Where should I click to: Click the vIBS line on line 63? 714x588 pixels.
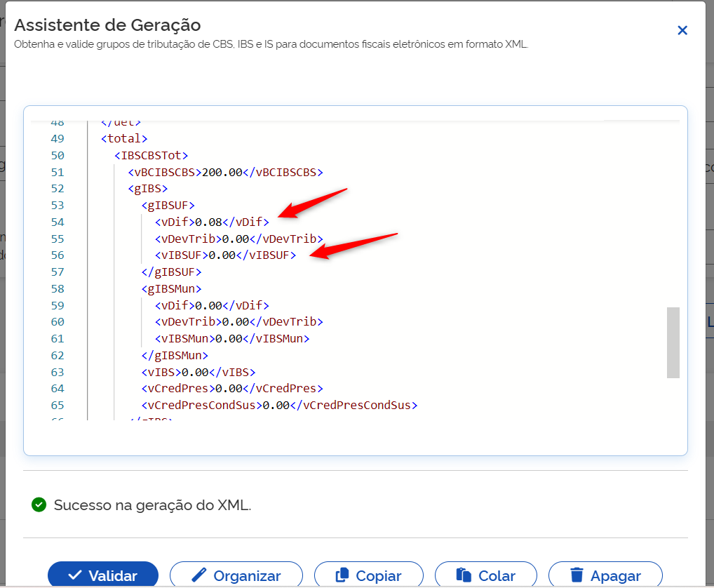point(198,372)
